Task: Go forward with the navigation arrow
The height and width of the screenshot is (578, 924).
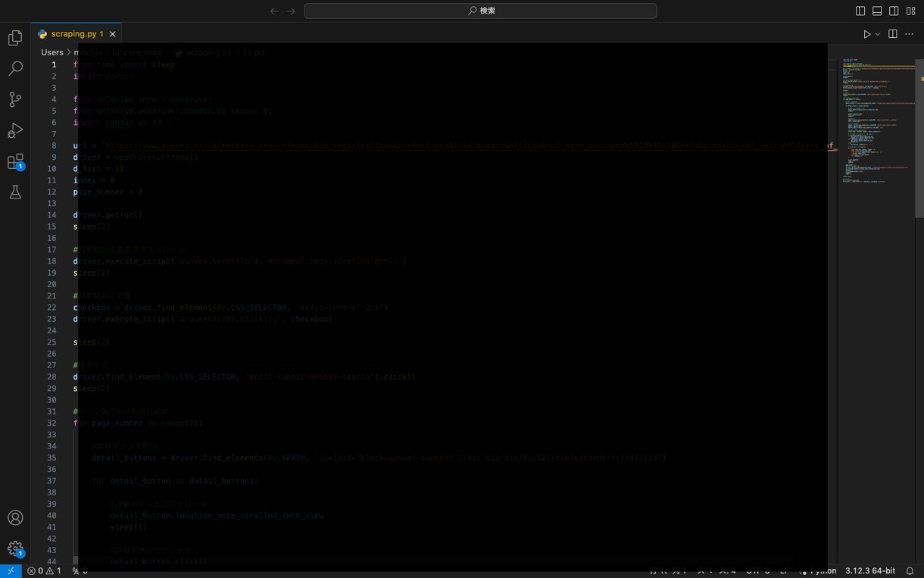Action: tap(291, 11)
